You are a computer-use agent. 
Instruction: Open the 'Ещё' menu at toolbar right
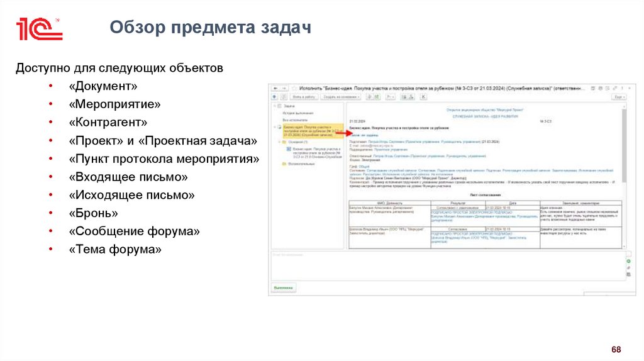619,97
